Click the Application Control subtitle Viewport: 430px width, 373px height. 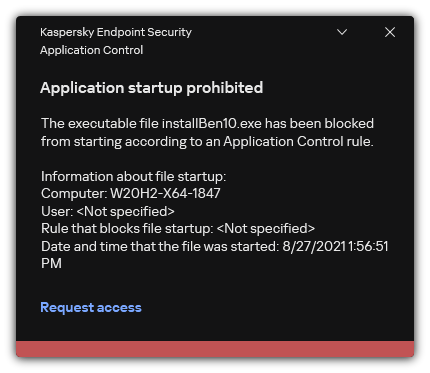[x=91, y=50]
